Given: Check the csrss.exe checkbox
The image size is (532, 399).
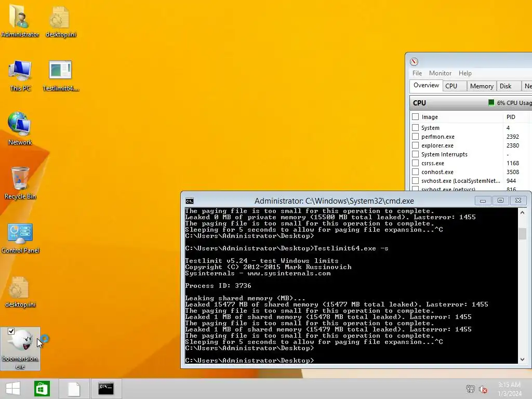Looking at the screenshot, I should coord(415,163).
